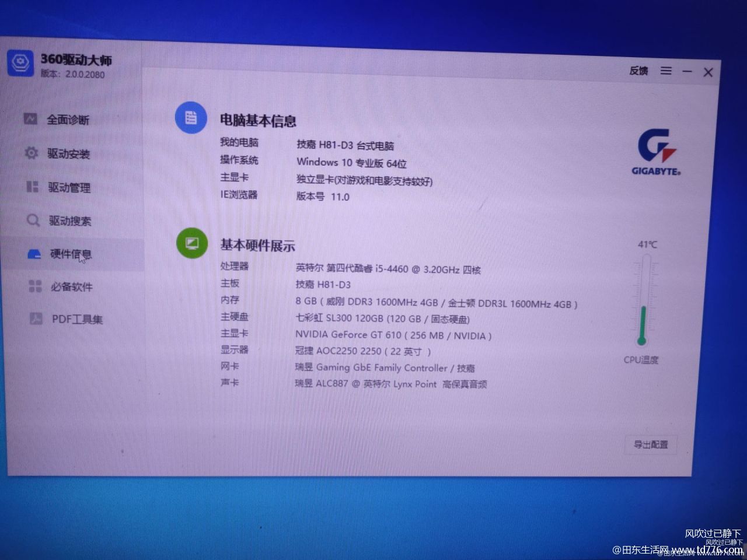The width and height of the screenshot is (747, 560).
Task: Click the GIGABYTE brand logo
Action: 657,153
